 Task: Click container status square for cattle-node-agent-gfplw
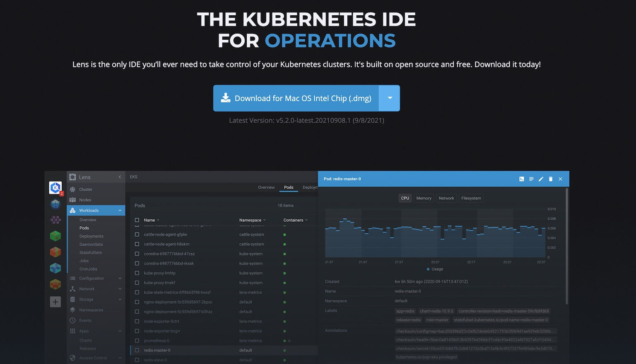click(284, 235)
